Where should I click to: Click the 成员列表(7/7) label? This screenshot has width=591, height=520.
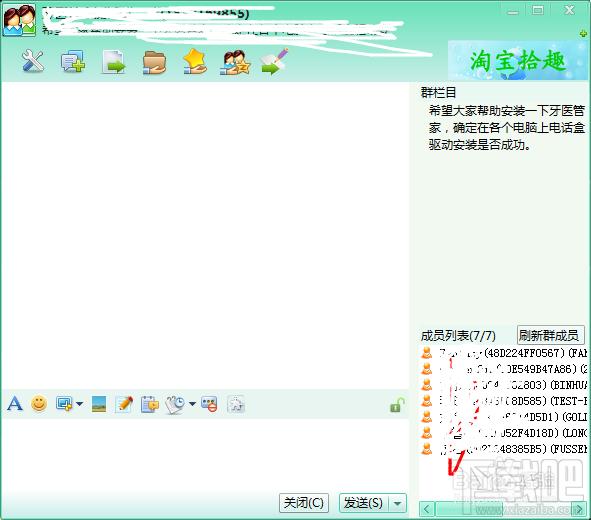(x=458, y=335)
